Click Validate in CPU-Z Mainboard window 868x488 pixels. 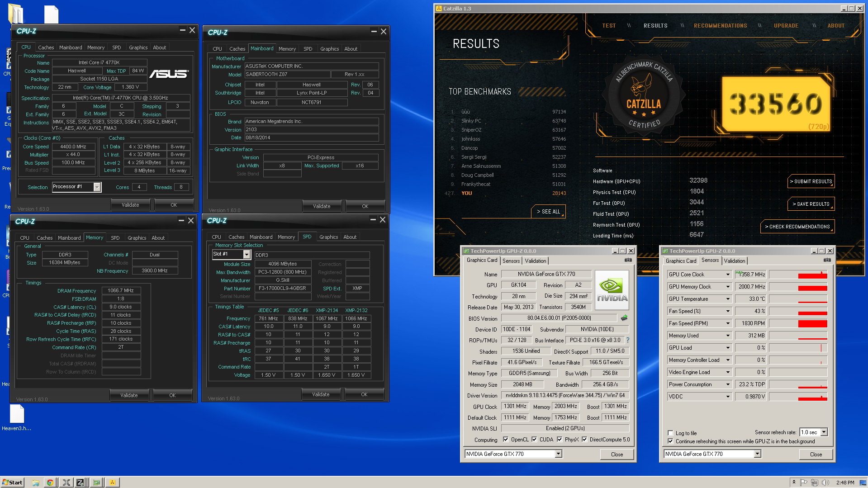(322, 206)
